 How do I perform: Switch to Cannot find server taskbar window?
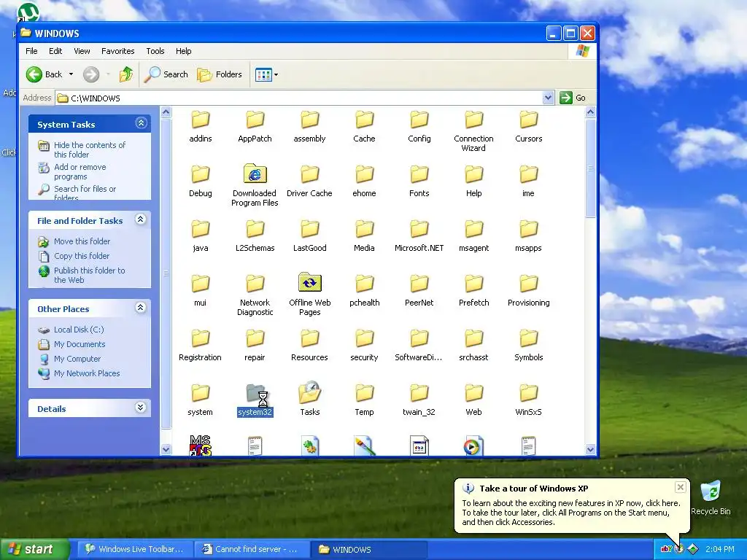click(252, 550)
